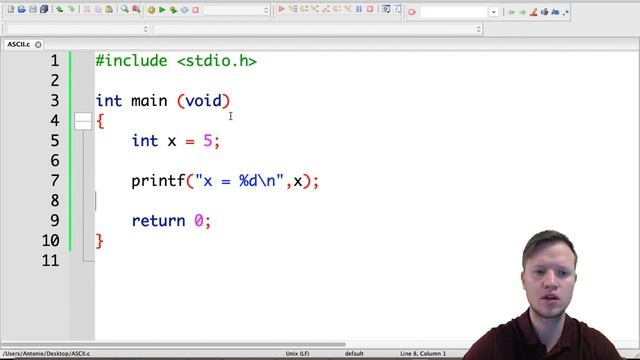Abort the build with the red square

(196, 10)
